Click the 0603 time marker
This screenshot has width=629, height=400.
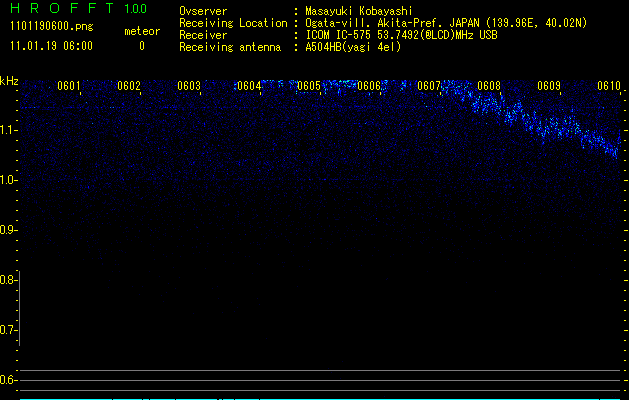(189, 86)
